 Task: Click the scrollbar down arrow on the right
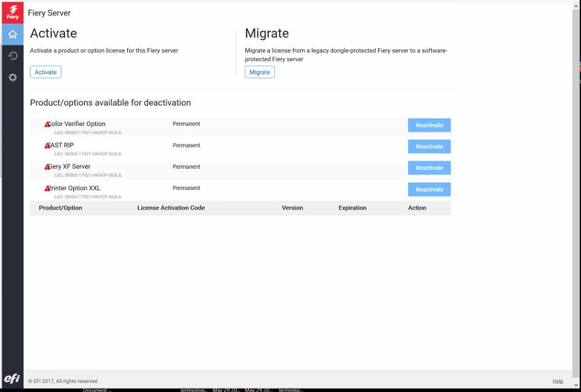576,385
